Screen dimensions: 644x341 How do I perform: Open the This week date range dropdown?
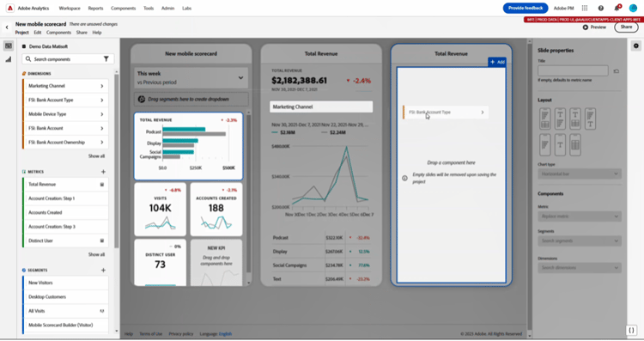pyautogui.click(x=191, y=77)
